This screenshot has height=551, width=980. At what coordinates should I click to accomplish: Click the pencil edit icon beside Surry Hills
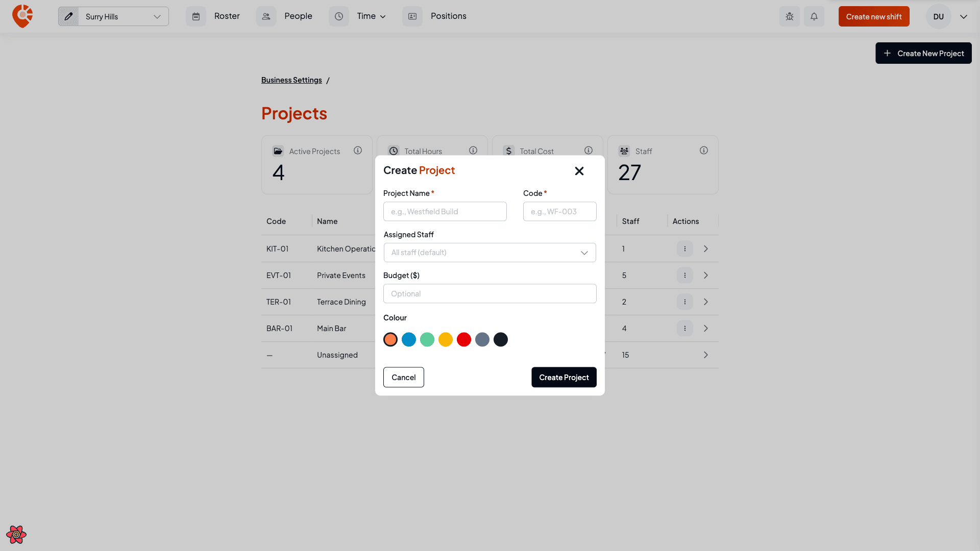[68, 16]
